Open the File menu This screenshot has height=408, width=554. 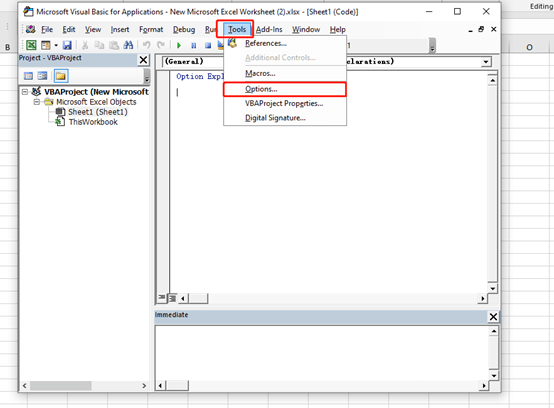[47, 29]
